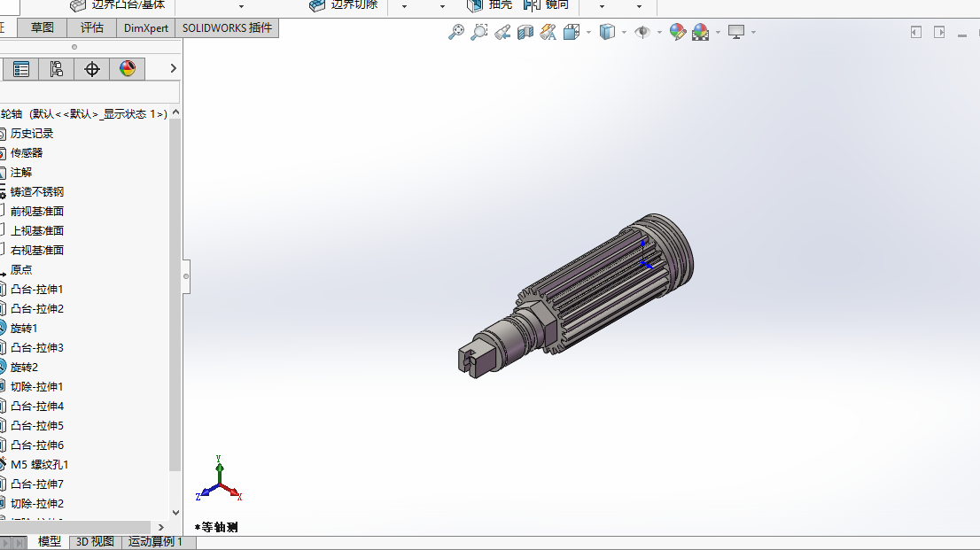This screenshot has width=980, height=550.
Task: Open dropdown arrow right of Boundary Cut
Action: [x=404, y=6]
